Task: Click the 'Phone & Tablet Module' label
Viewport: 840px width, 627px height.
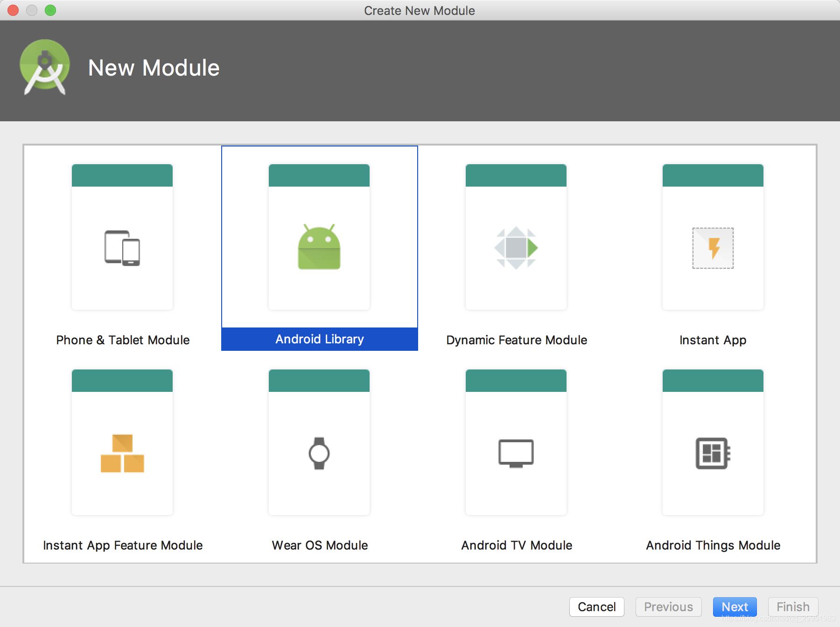Action: click(123, 340)
